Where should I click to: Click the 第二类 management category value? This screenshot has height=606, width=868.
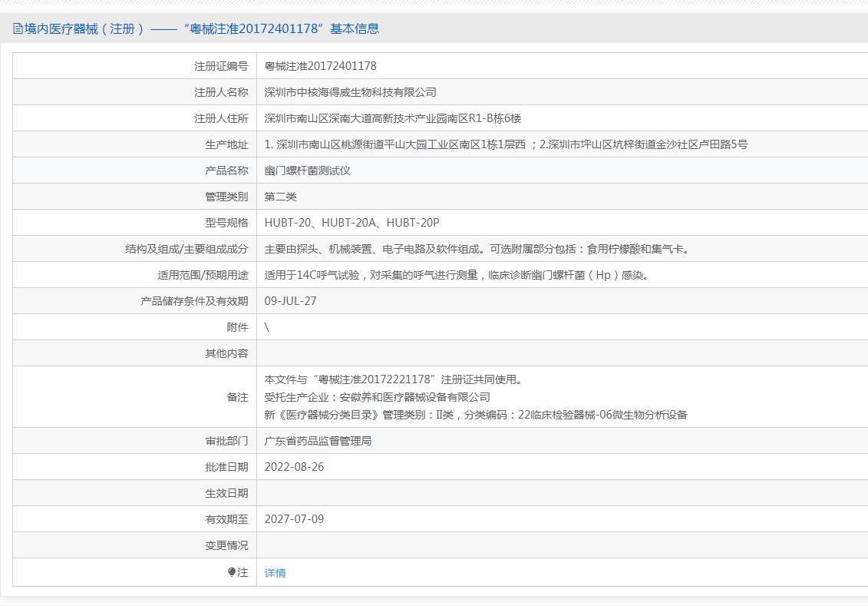point(280,197)
